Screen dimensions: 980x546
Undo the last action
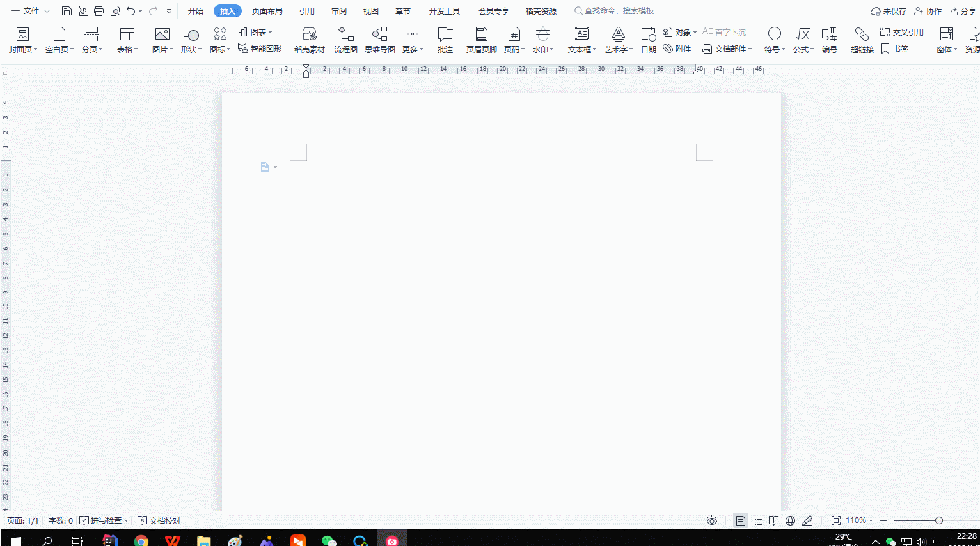click(130, 11)
